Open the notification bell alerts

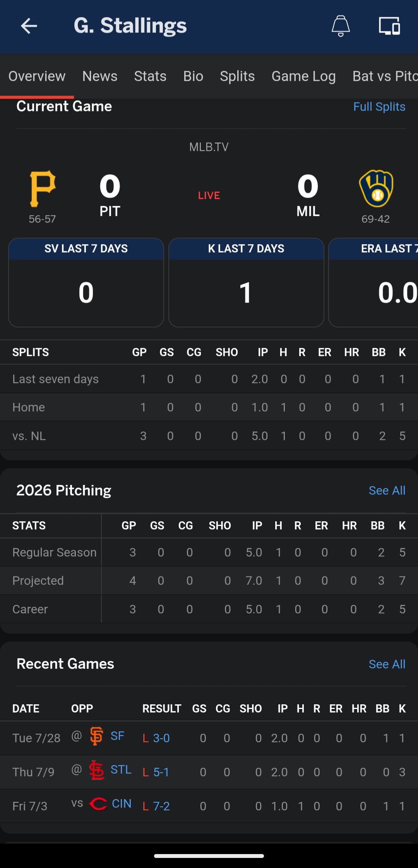point(341,26)
